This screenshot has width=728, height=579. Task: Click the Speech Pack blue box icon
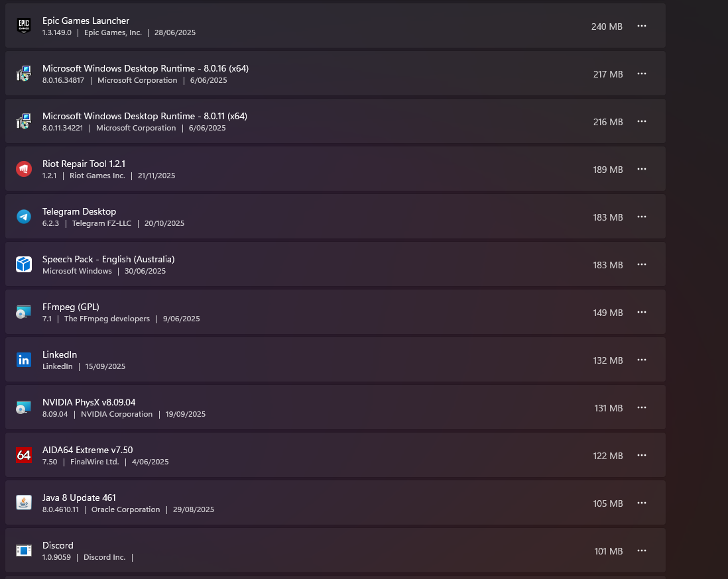point(24,264)
